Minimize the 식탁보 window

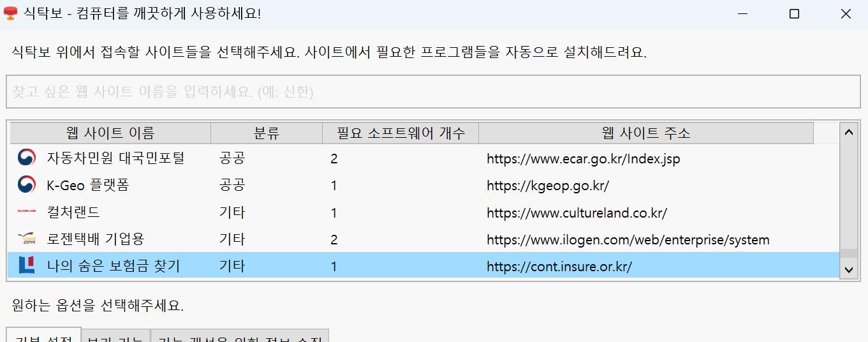pyautogui.click(x=742, y=13)
